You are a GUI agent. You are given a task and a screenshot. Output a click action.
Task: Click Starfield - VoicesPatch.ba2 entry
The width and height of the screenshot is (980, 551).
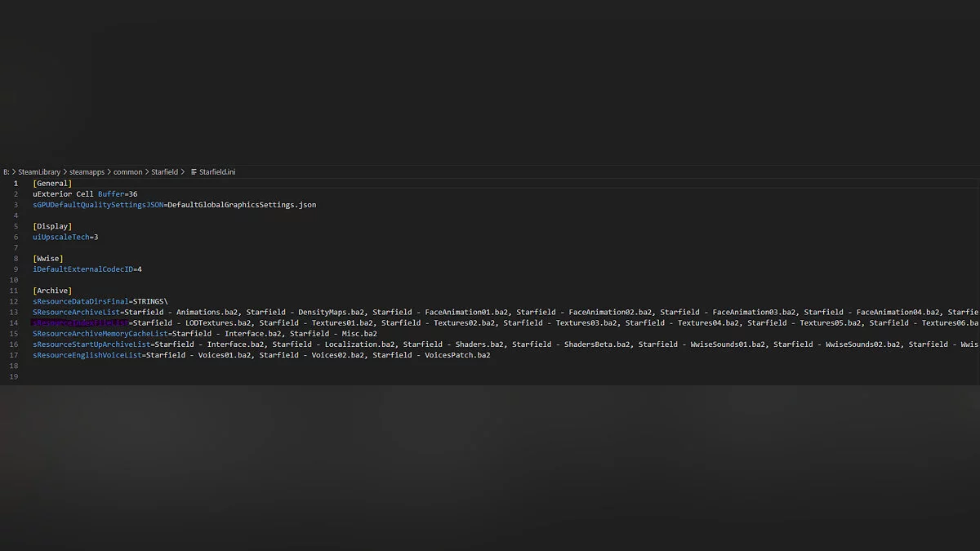(431, 355)
